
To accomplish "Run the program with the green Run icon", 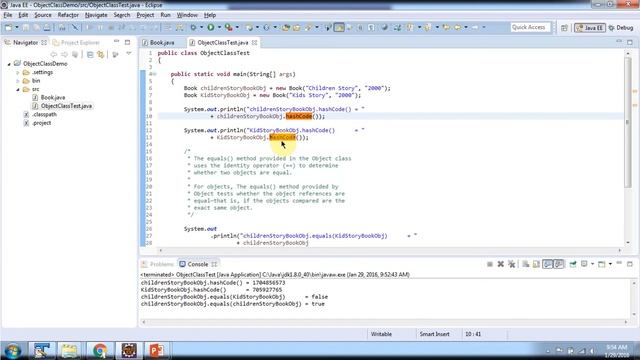I will point(211,27).
